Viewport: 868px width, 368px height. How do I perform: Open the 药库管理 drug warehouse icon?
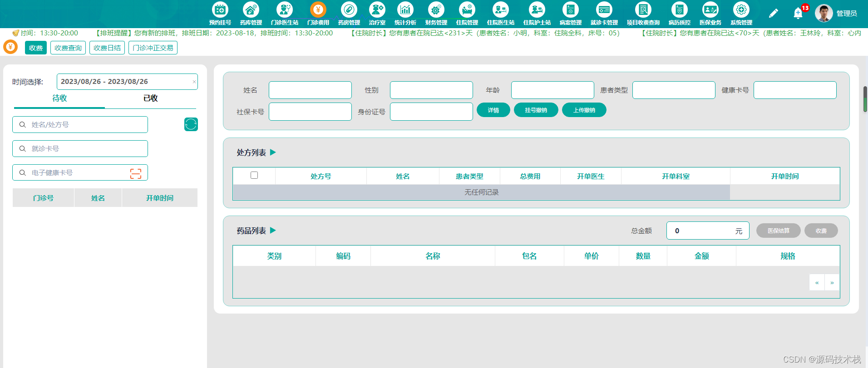[251, 10]
